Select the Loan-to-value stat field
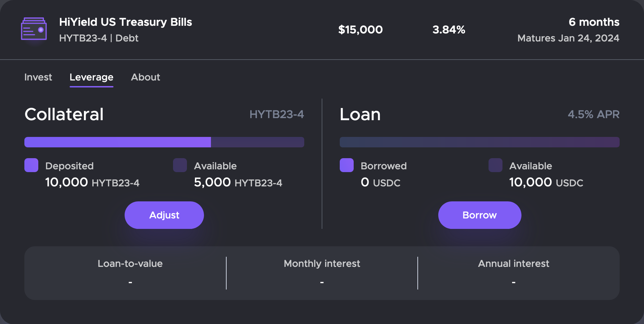The height and width of the screenshot is (324, 644). 130,272
